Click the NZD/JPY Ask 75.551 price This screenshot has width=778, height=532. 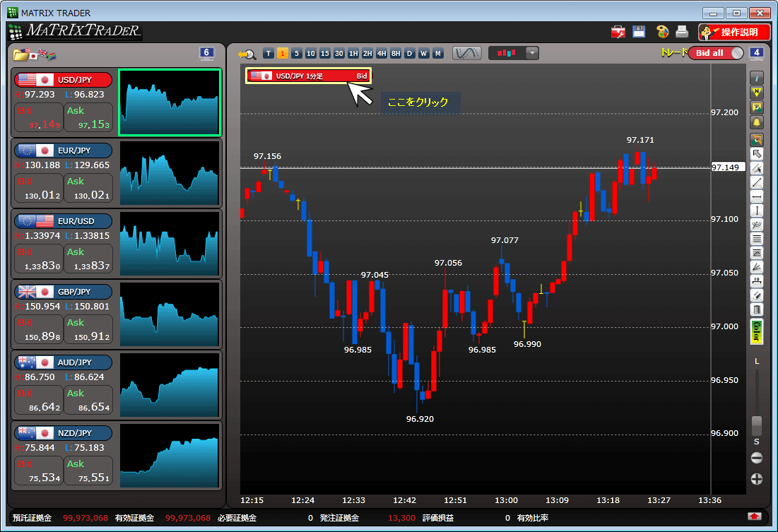[88, 471]
